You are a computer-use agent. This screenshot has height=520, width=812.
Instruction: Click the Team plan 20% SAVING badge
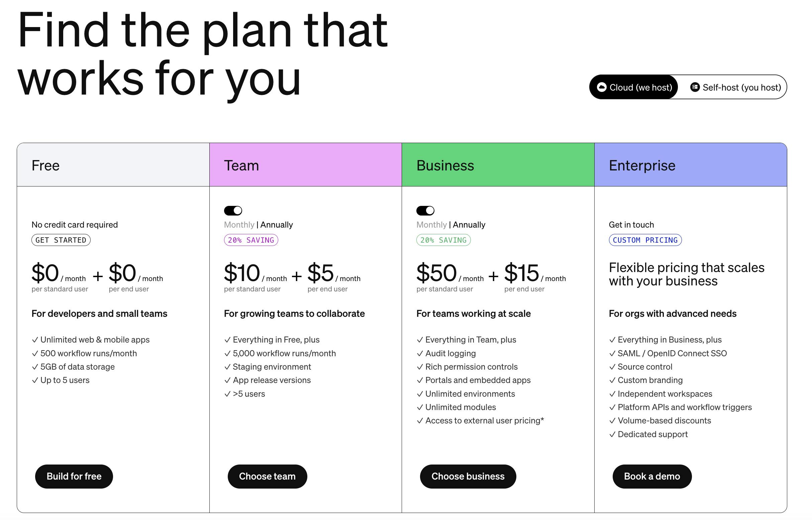click(x=251, y=240)
